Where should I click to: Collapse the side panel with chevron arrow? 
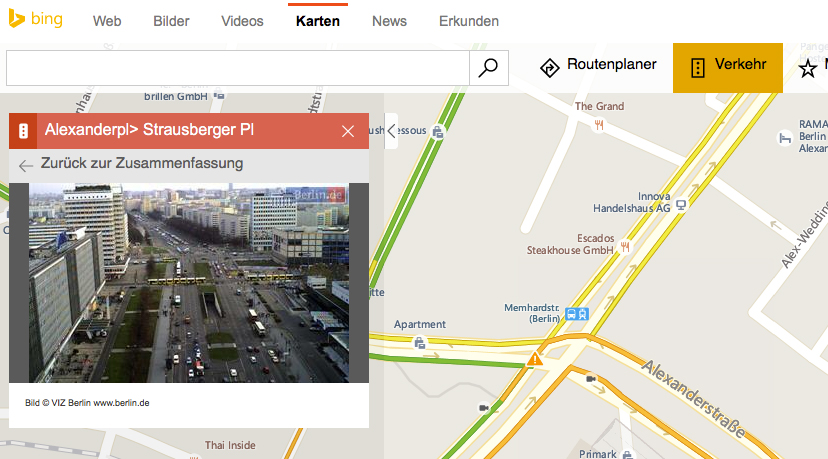[391, 131]
